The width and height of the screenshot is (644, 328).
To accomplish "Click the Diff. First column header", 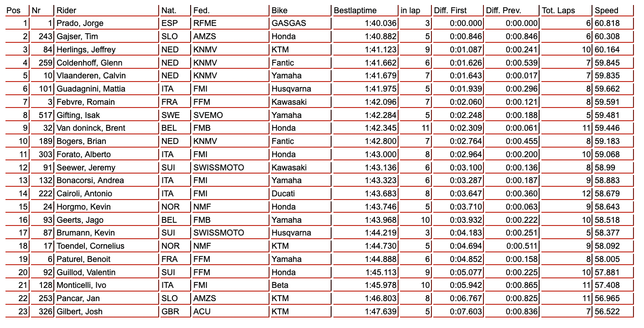I will 451,10.
